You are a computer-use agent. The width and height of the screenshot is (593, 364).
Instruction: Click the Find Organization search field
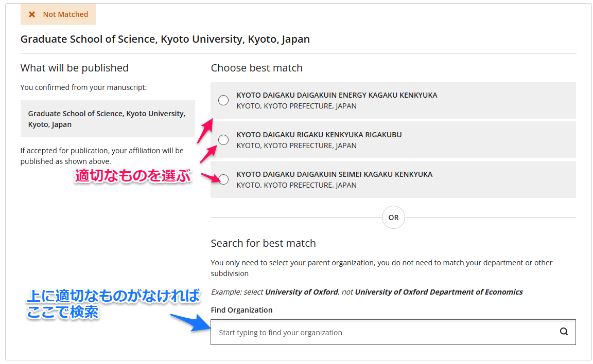[393, 332]
